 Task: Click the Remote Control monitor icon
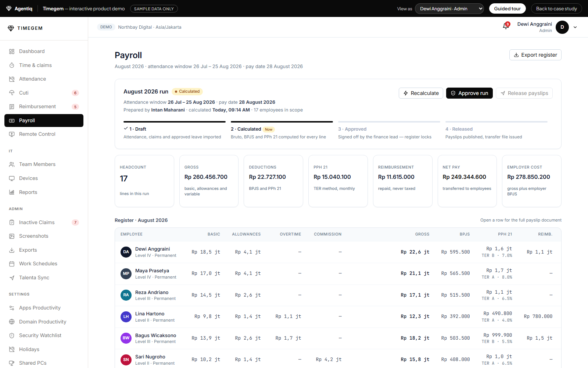tap(12, 134)
